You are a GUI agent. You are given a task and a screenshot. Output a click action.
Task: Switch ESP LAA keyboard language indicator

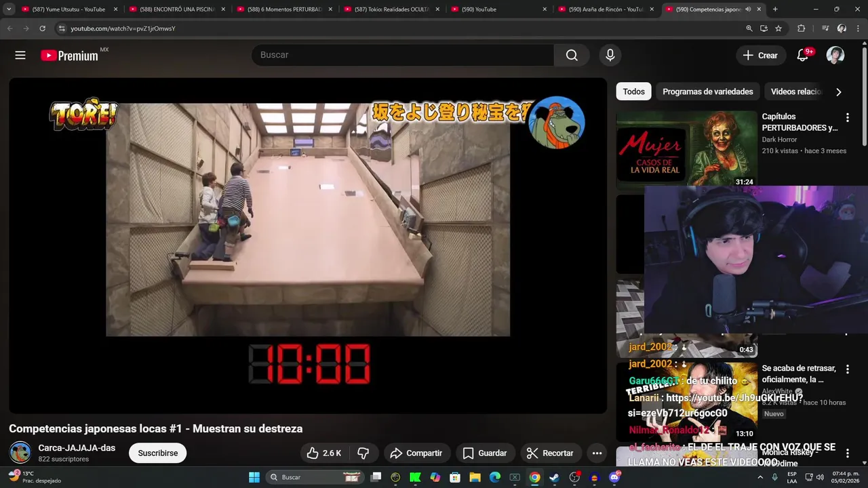tap(792, 477)
